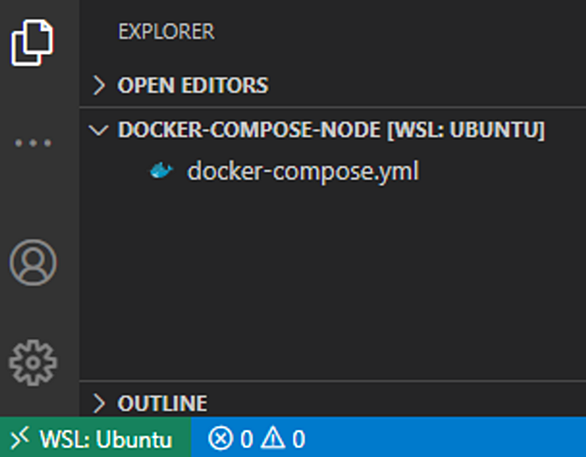Click the Docker whale file icon

click(x=161, y=171)
